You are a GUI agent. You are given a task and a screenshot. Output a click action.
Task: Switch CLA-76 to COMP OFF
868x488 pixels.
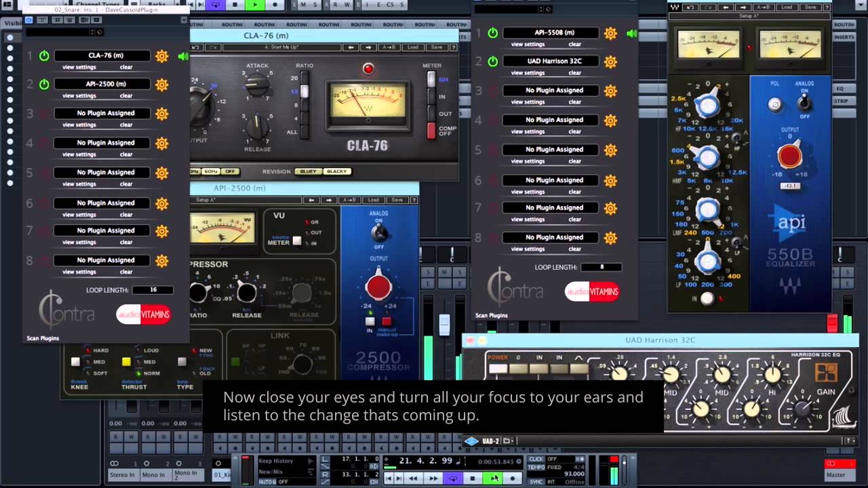point(431,131)
